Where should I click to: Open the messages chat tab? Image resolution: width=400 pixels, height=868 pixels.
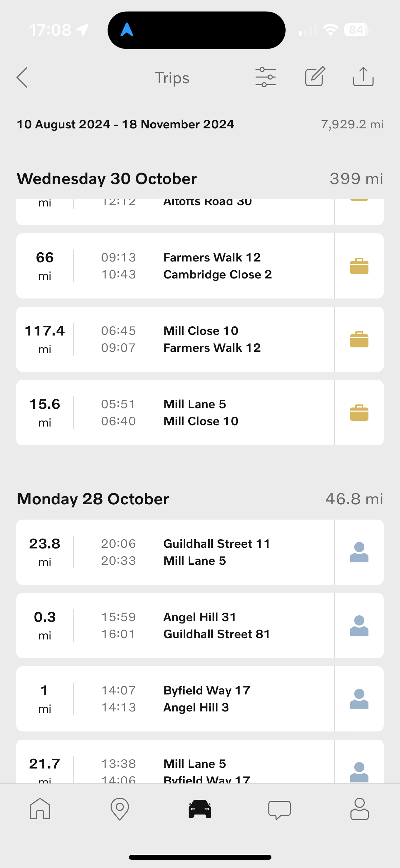[x=279, y=809]
